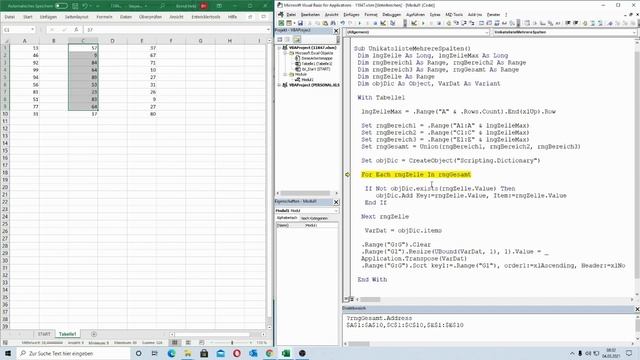640x360 pixels.
Task: Open Excel from the taskbar
Action: [286, 353]
